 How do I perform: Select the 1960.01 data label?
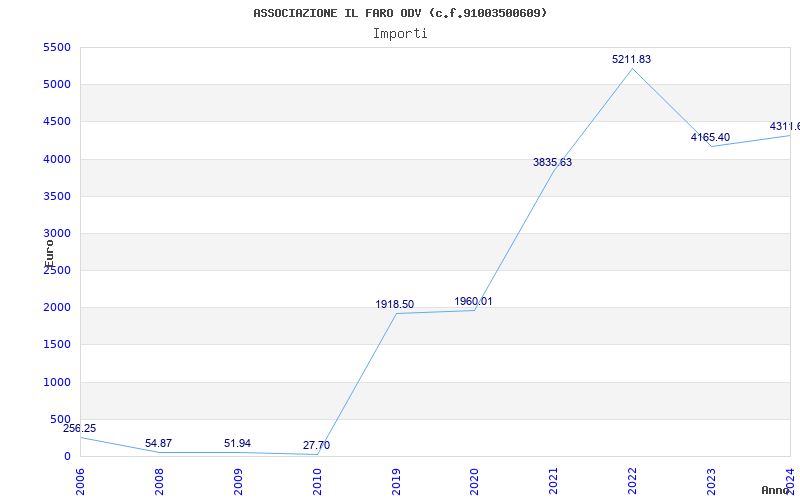point(473,301)
